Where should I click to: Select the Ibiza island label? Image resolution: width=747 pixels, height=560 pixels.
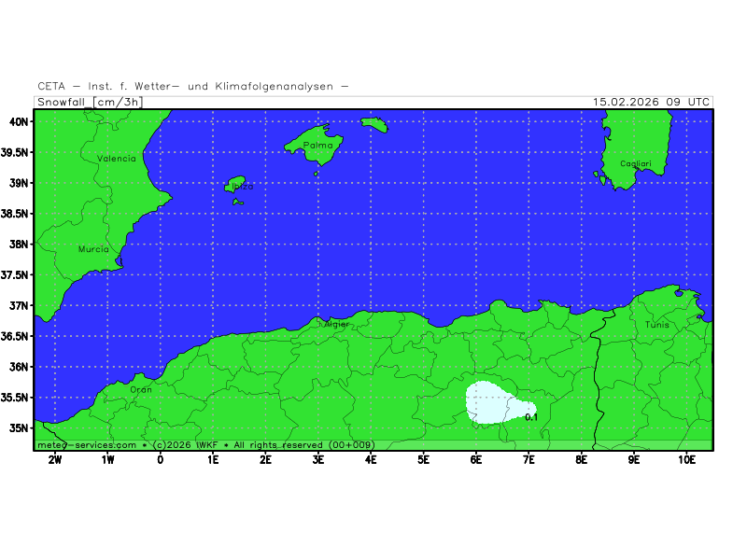point(242,186)
